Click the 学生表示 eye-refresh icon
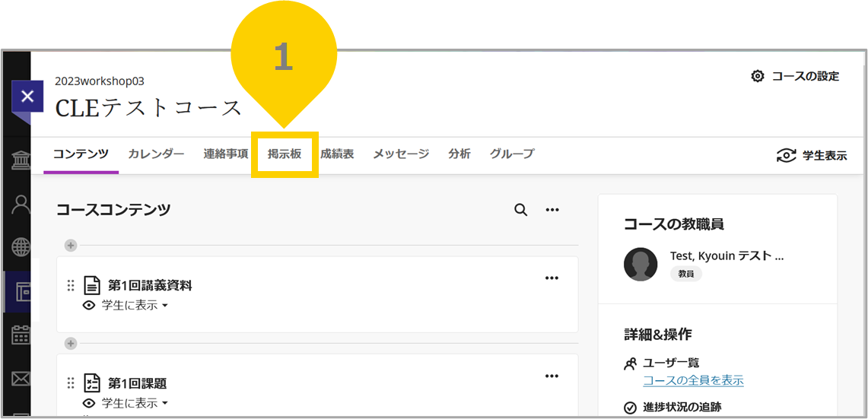This screenshot has height=419, width=868. tap(787, 156)
